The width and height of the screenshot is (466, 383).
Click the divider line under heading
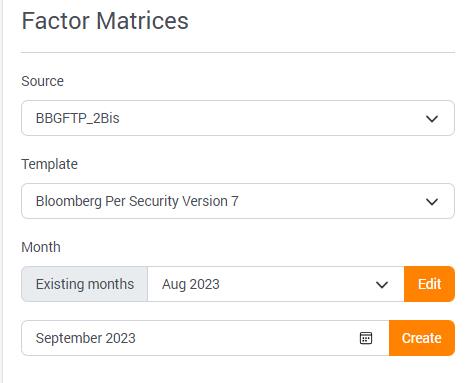(238, 52)
